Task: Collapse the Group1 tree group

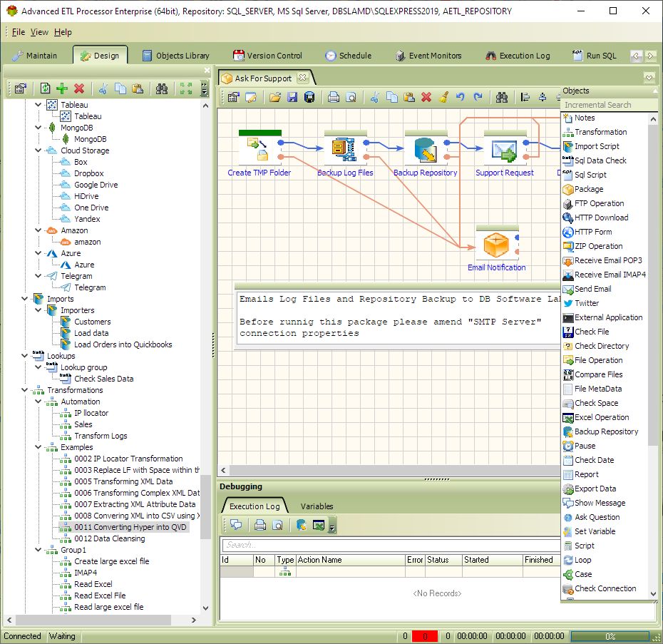Action: 38,550
